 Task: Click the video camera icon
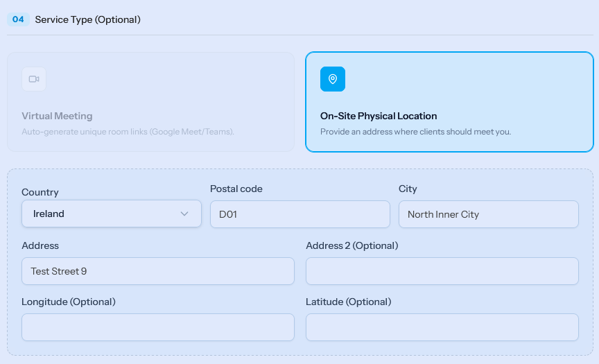tap(34, 79)
